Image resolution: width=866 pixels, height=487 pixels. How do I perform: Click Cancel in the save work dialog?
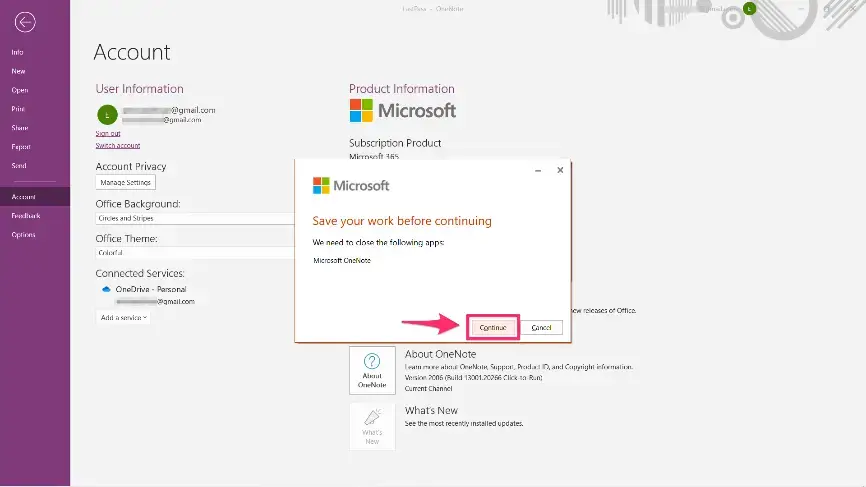pos(541,327)
